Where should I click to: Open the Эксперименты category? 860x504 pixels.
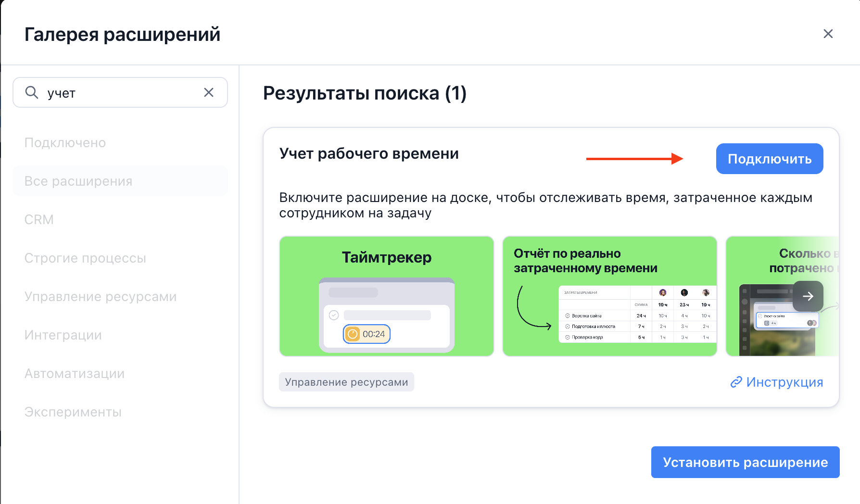(x=73, y=412)
